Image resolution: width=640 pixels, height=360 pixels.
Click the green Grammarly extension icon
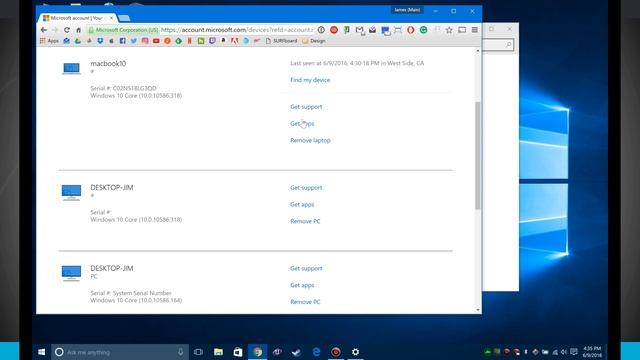[424, 30]
